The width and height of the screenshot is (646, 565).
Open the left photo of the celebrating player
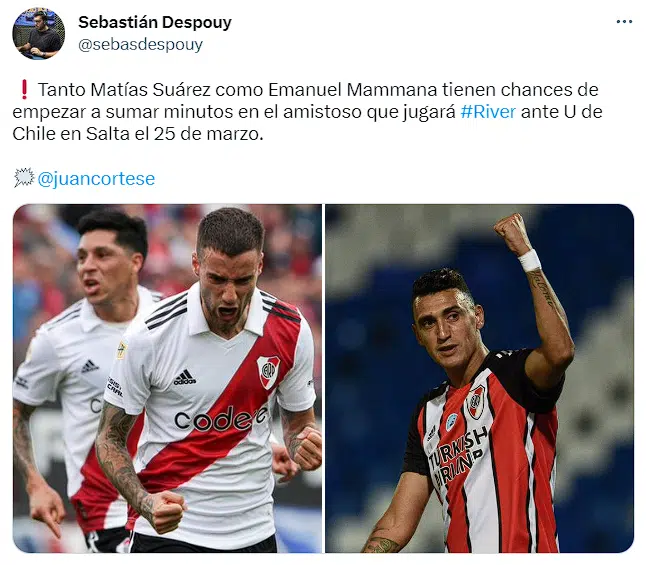click(x=167, y=378)
